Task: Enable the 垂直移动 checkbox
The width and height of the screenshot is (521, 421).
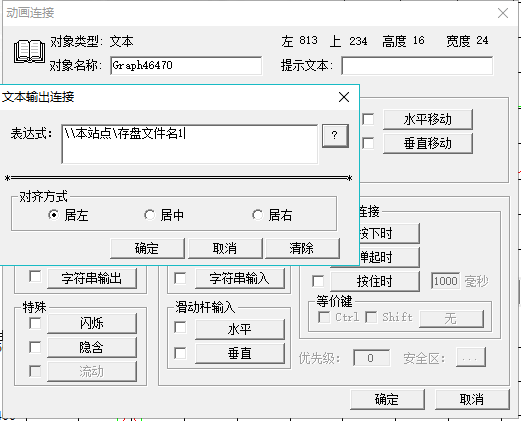Action: pyautogui.click(x=368, y=144)
